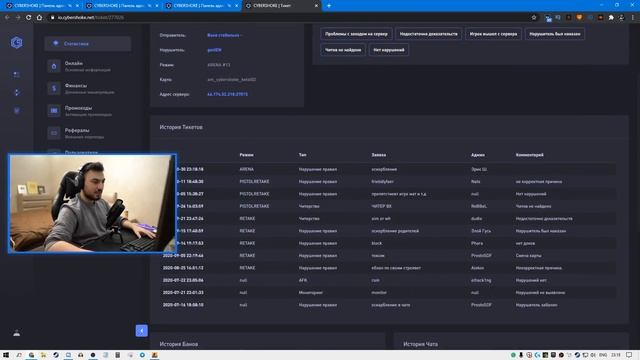Open Windows taskbar search

click(x=19, y=355)
